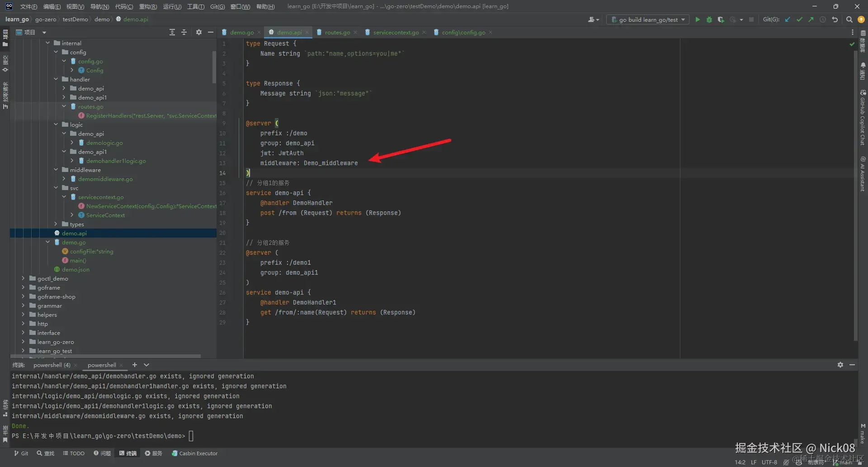868x467 pixels.
Task: Open the go build learn_go/test configuration dropdown
Action: [648, 19]
